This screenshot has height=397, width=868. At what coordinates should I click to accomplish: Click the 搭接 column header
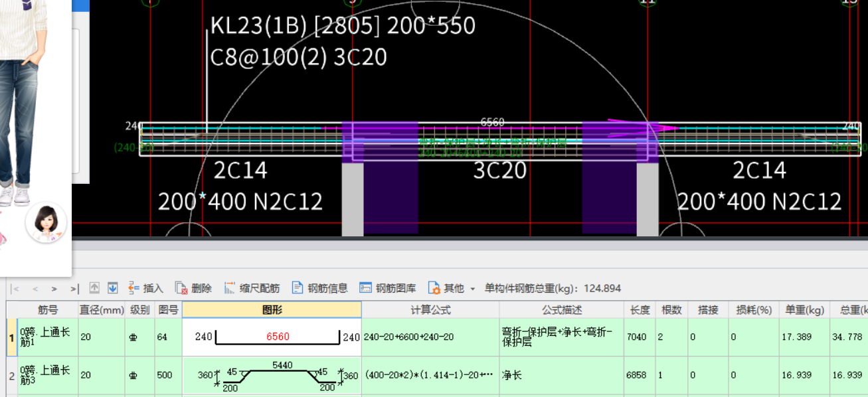708,309
